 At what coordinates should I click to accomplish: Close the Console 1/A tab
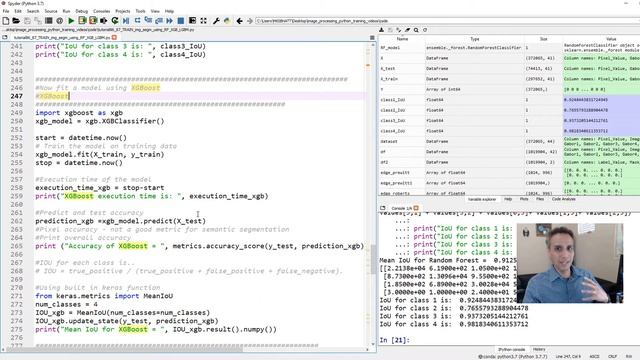coord(416,208)
